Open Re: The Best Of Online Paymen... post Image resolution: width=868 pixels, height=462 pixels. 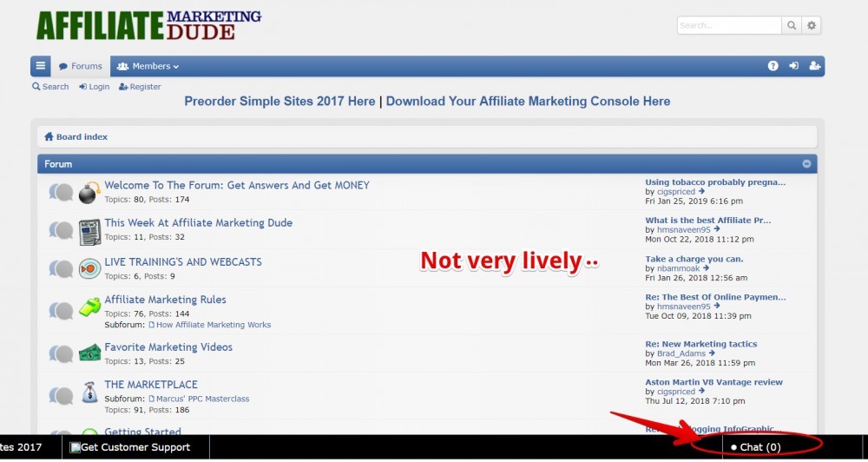click(x=715, y=297)
